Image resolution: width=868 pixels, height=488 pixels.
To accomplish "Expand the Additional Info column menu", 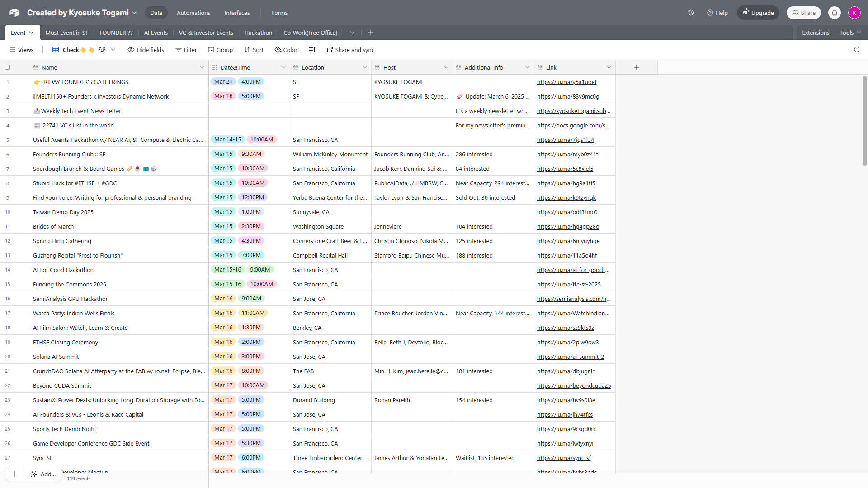I will pyautogui.click(x=527, y=67).
